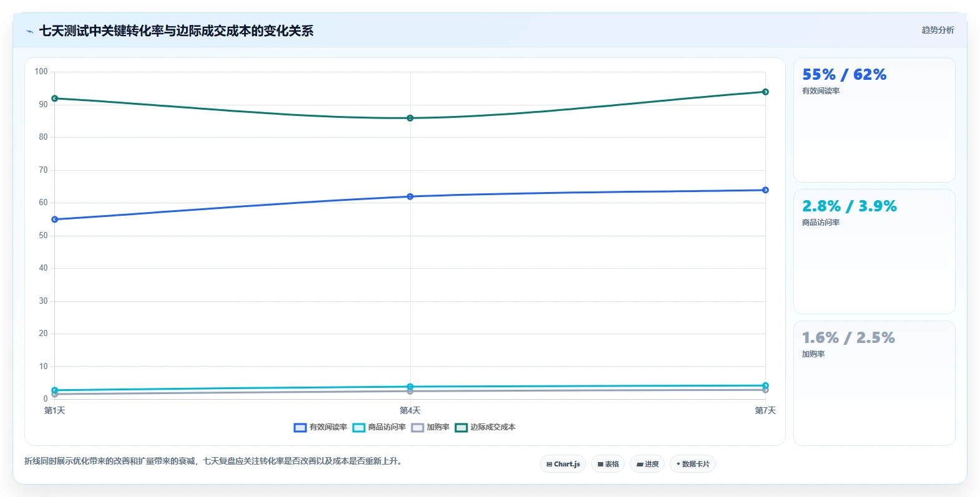Select the 表格 chip
The image size is (980, 497).
pos(608,464)
